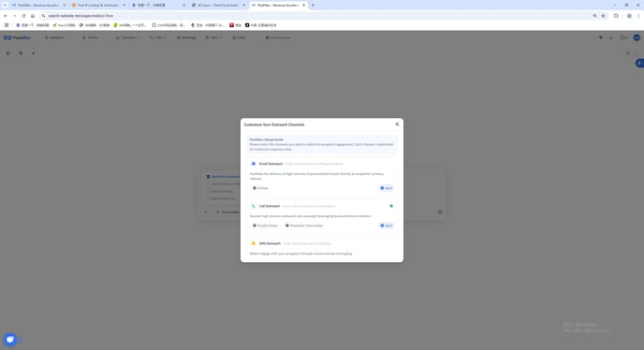
Task: Click the setup guide info banner
Action: 322,144
